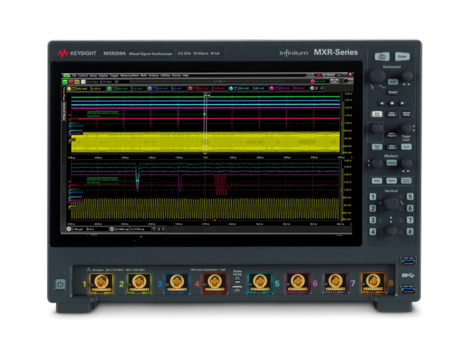This screenshot has height=360, width=470.
Task: Select the channel 8 key in Vertical
Action: click(x=410, y=231)
